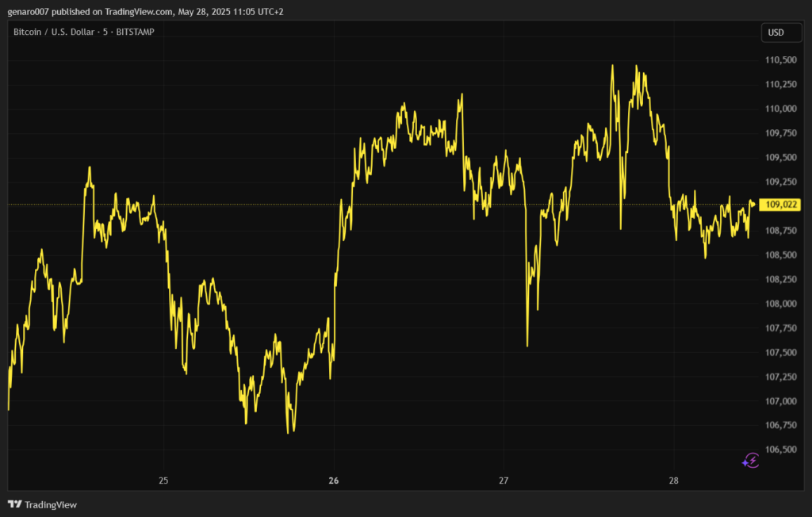Select date 26 on the time axis
Image resolution: width=812 pixels, height=517 pixels.
coord(334,481)
